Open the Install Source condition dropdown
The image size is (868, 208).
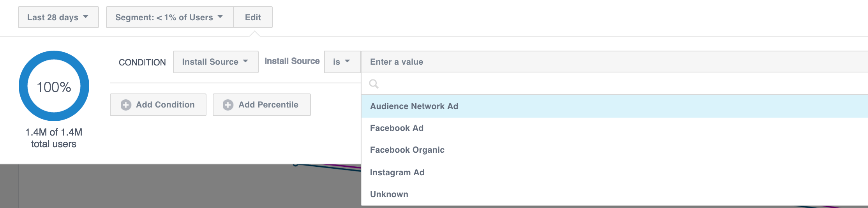click(215, 62)
